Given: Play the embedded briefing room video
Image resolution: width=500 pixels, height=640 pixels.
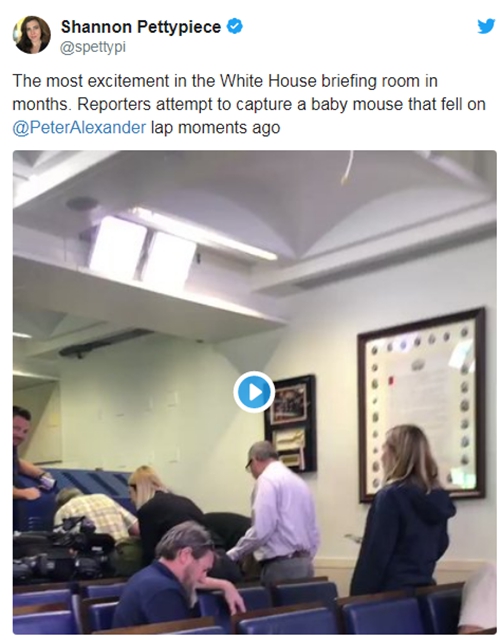Looking at the screenshot, I should pyautogui.click(x=254, y=392).
